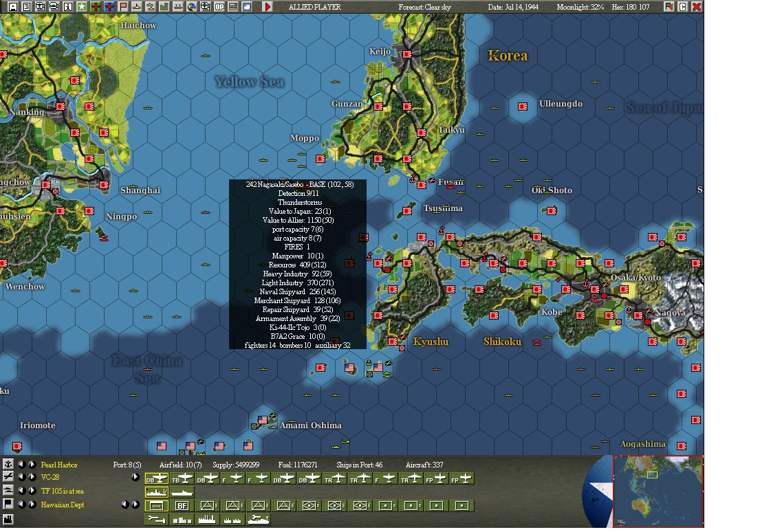Open the information 'i' toolbar icon
This screenshot has height=532, width=782.
click(x=68, y=6)
